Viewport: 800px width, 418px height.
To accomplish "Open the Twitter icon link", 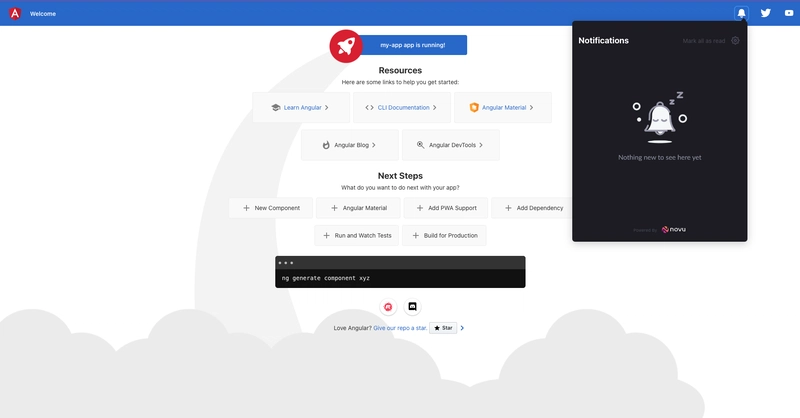I will tap(766, 13).
